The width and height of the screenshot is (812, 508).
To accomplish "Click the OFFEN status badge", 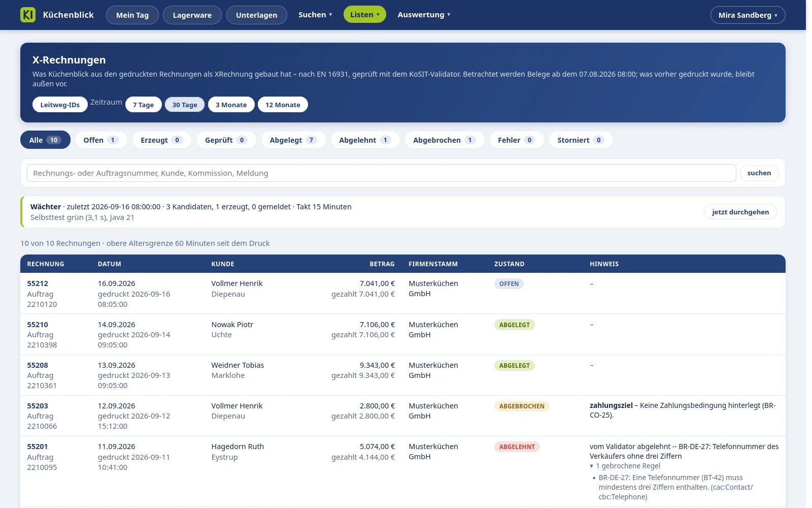I will (509, 284).
